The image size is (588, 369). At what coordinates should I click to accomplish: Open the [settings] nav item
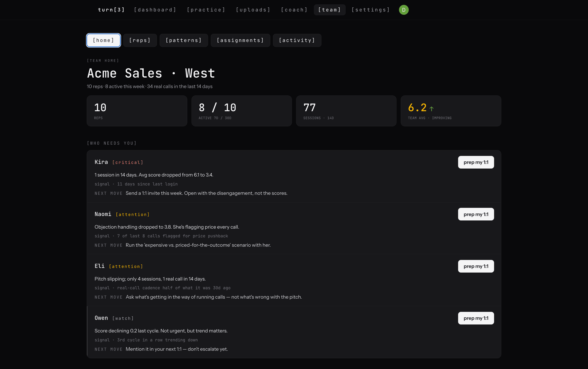pos(371,10)
